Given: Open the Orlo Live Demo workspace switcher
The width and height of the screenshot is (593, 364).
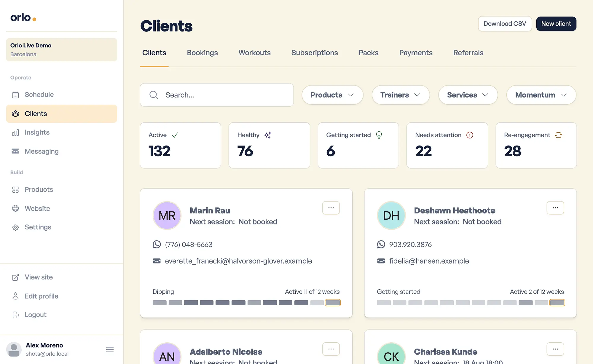Looking at the screenshot, I should tap(62, 50).
